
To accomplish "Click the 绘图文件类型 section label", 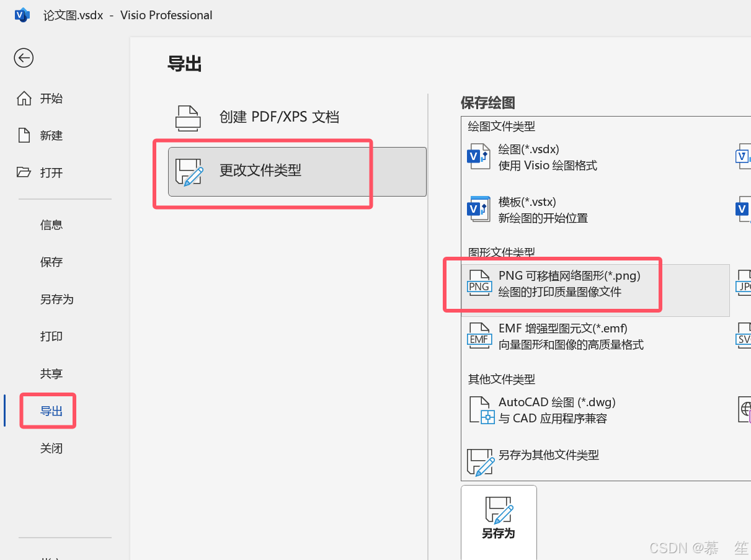I will click(501, 127).
